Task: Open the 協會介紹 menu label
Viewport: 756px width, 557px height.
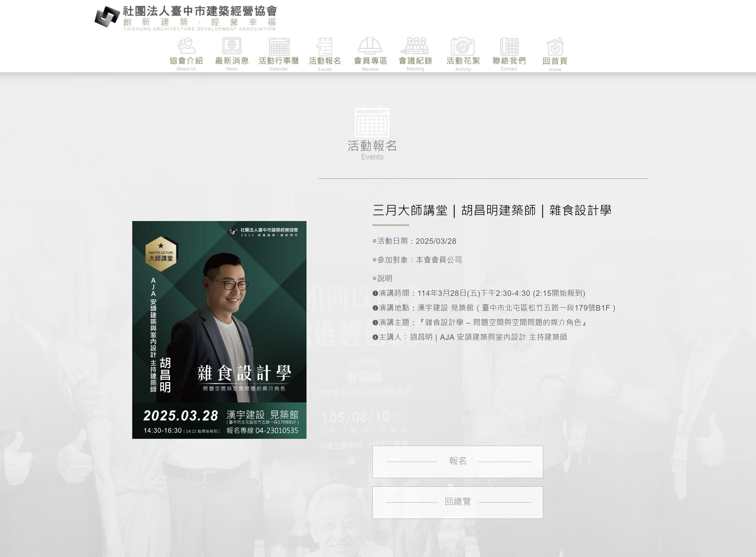Action: [186, 61]
